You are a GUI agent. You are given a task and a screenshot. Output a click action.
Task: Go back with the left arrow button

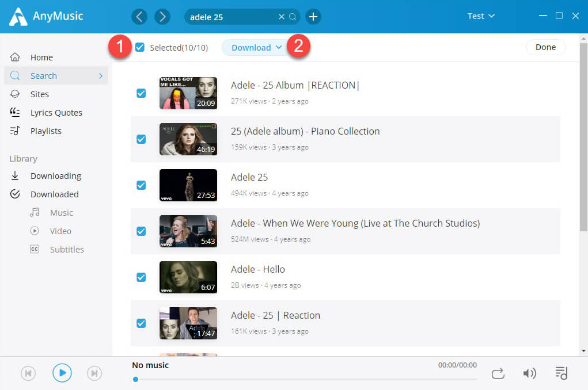pos(139,17)
